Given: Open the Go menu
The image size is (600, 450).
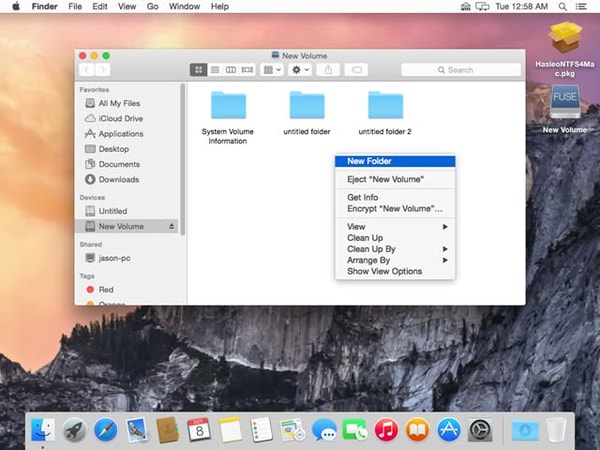Looking at the screenshot, I should pyautogui.click(x=152, y=7).
